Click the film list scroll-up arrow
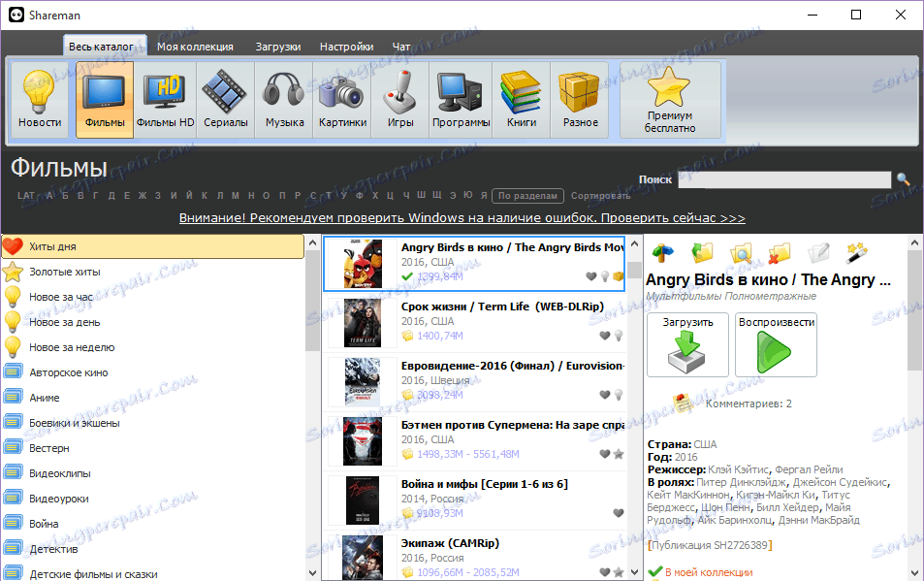This screenshot has height=581, width=924. point(635,242)
